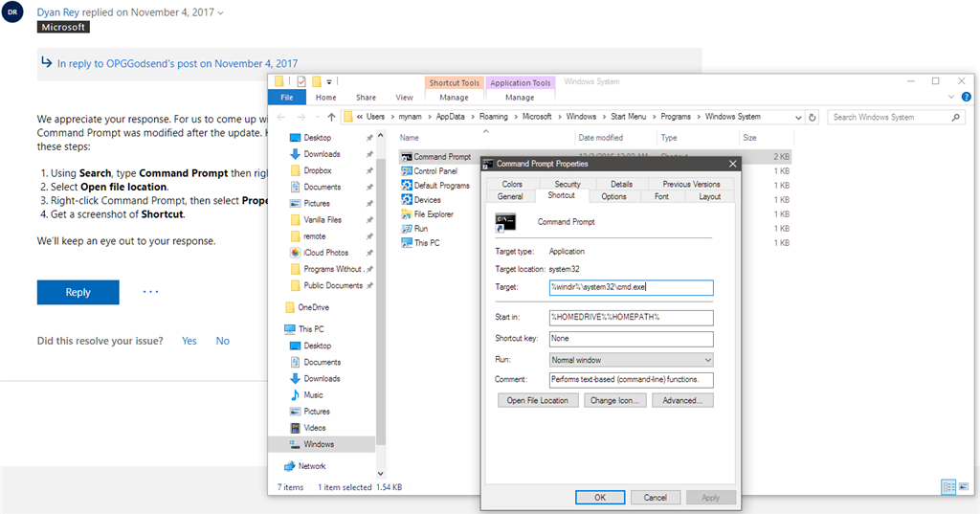
Task: Open Dyan Rey's profile link
Action: click(58, 12)
